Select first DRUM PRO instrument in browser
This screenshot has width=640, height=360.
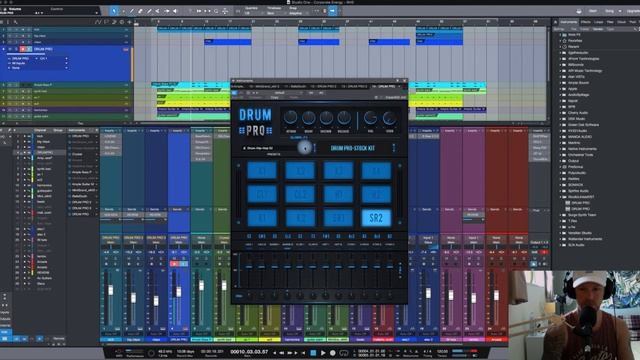tap(580, 202)
